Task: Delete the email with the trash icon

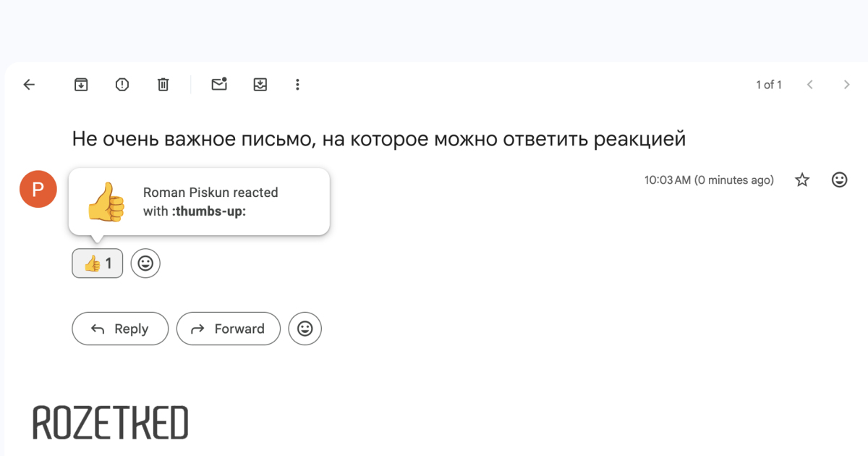Action: point(163,85)
